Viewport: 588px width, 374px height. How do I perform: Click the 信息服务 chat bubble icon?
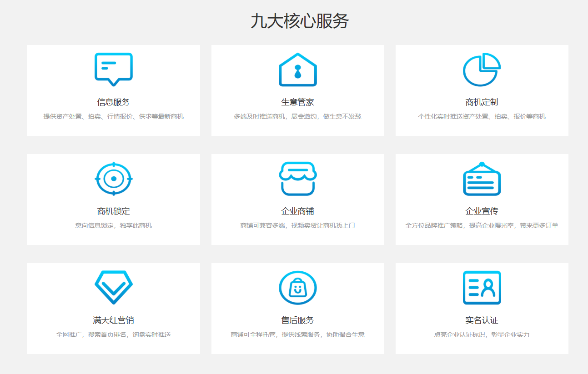pyautogui.click(x=113, y=69)
